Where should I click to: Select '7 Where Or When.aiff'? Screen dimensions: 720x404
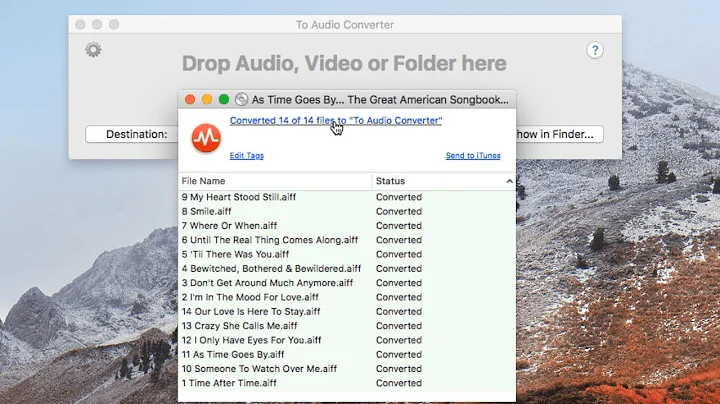click(347, 225)
